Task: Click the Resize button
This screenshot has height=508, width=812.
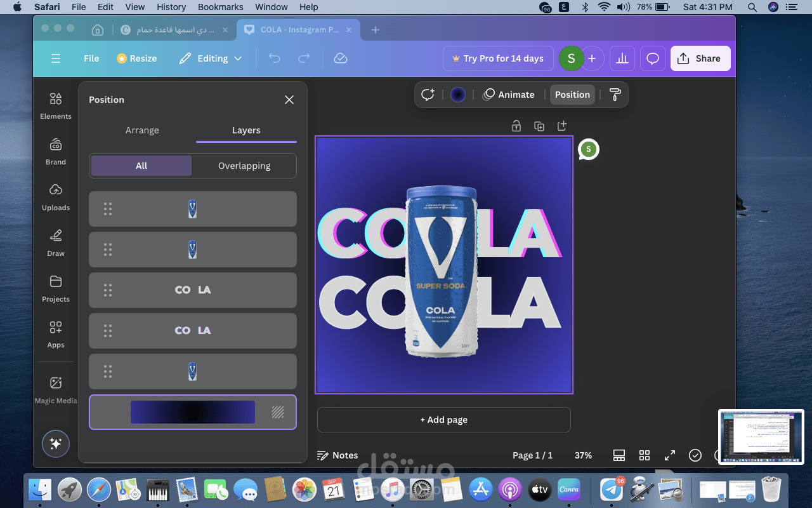Action: click(x=136, y=58)
